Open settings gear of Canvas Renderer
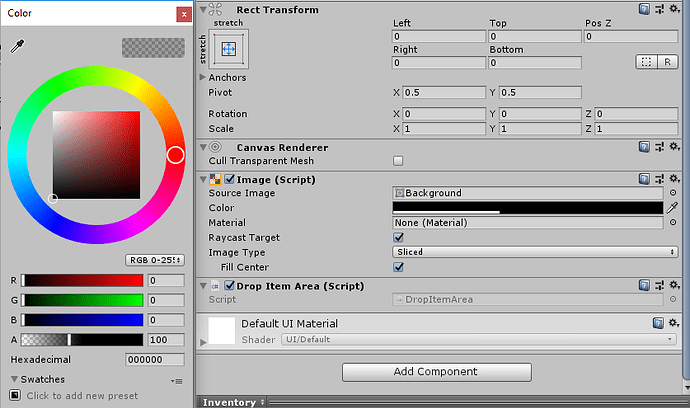This screenshot has width=690, height=408. (x=674, y=147)
